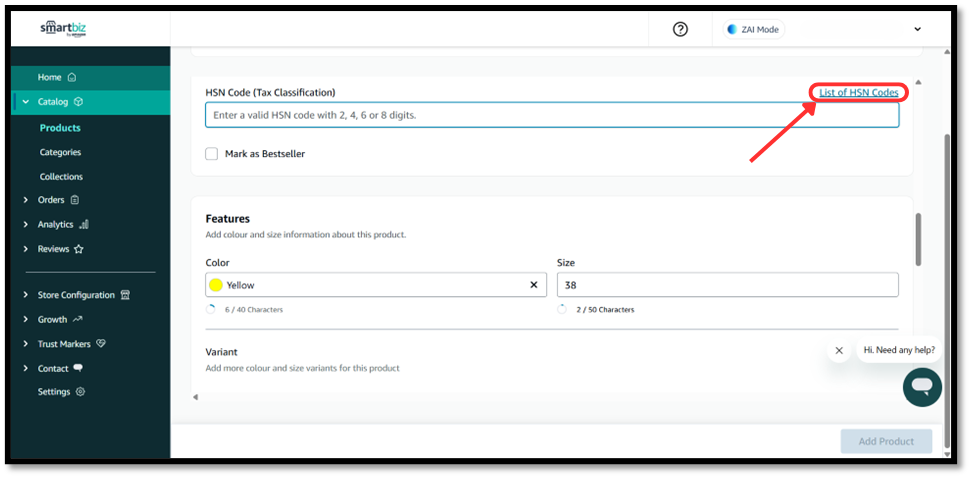The height and width of the screenshot is (477, 970).
Task: Tick the Mark as Bestseller checkbox
Action: point(211,154)
